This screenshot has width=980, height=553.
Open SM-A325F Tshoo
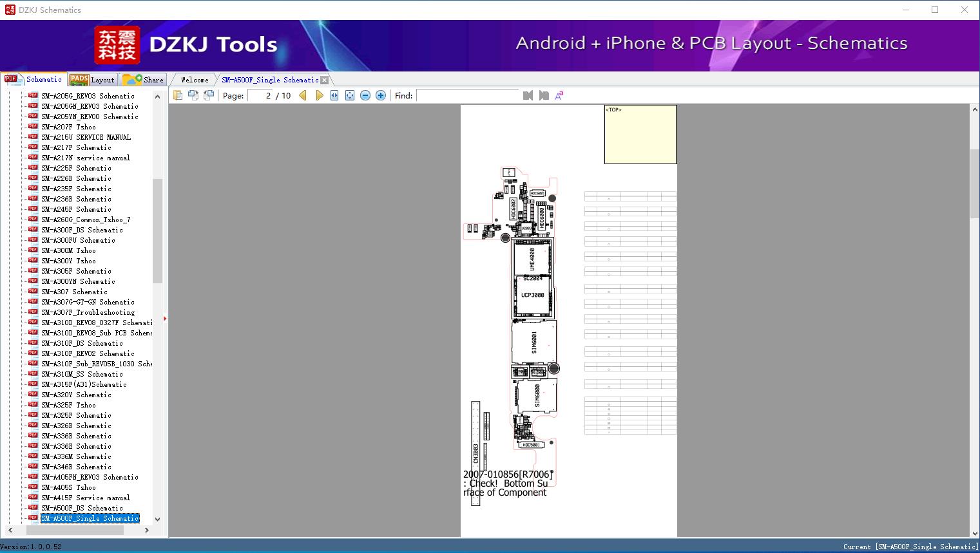[68, 405]
